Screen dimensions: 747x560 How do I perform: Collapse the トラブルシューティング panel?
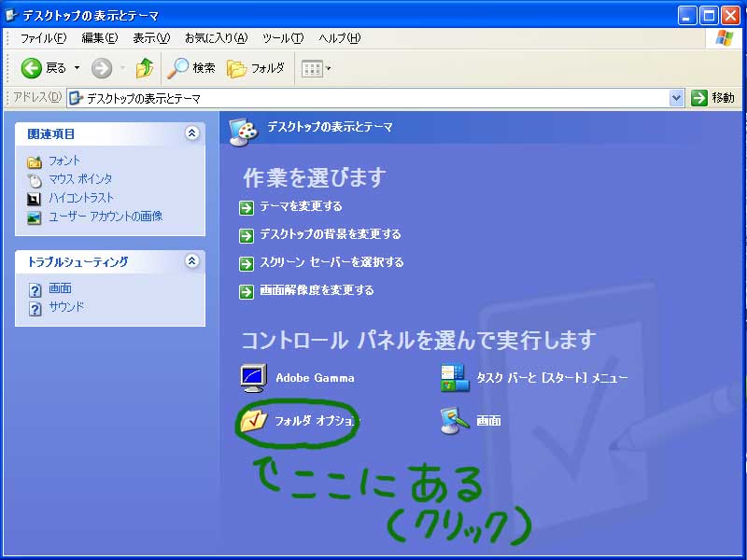pyautogui.click(x=191, y=262)
